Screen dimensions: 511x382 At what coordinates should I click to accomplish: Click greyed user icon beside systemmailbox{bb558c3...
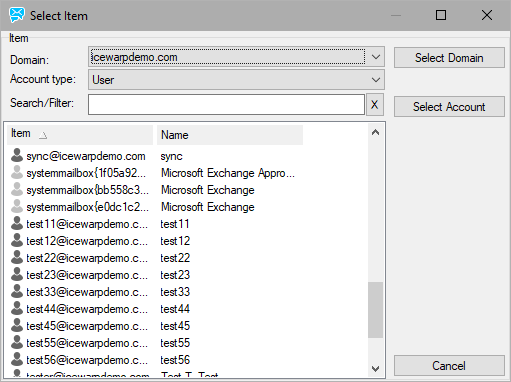click(x=17, y=189)
